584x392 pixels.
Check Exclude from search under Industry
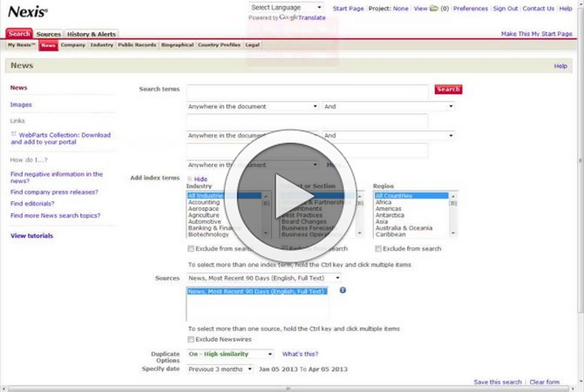191,248
